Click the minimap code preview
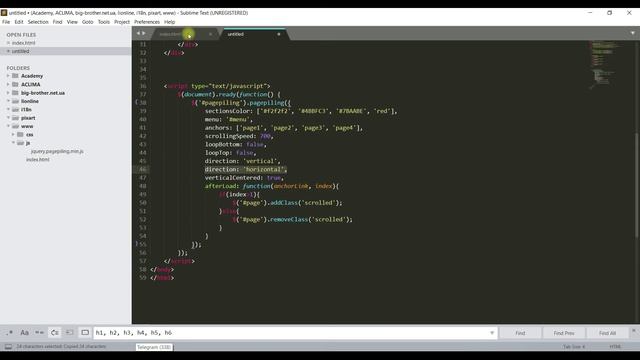This screenshot has height=360, width=640. [x=605, y=64]
